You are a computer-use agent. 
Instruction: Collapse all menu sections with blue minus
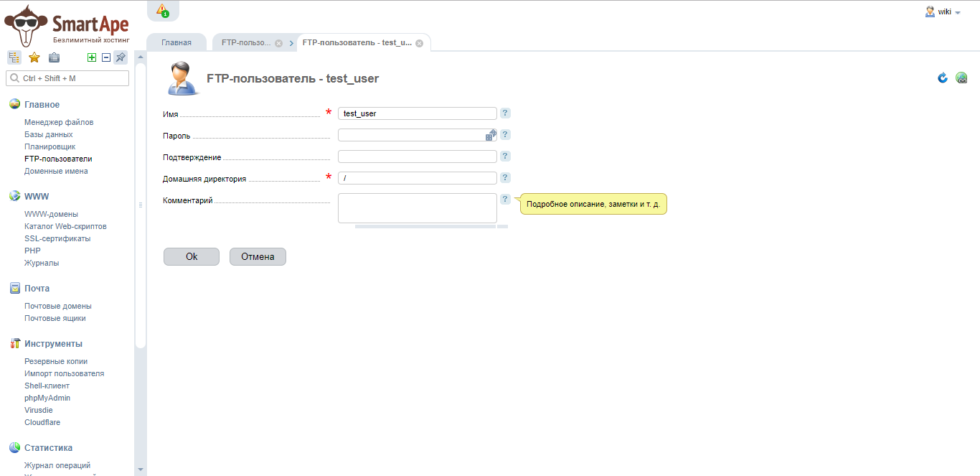pos(106,58)
